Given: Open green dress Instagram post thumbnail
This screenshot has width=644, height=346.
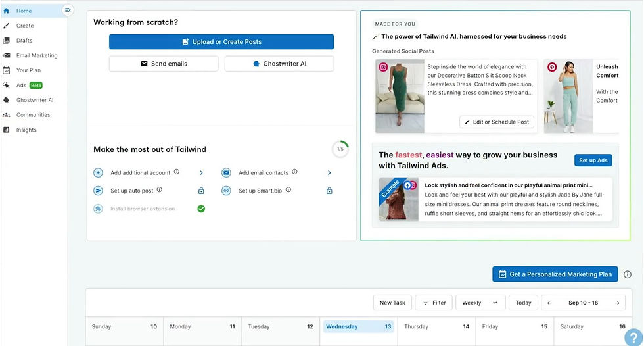Looking at the screenshot, I should (x=400, y=96).
